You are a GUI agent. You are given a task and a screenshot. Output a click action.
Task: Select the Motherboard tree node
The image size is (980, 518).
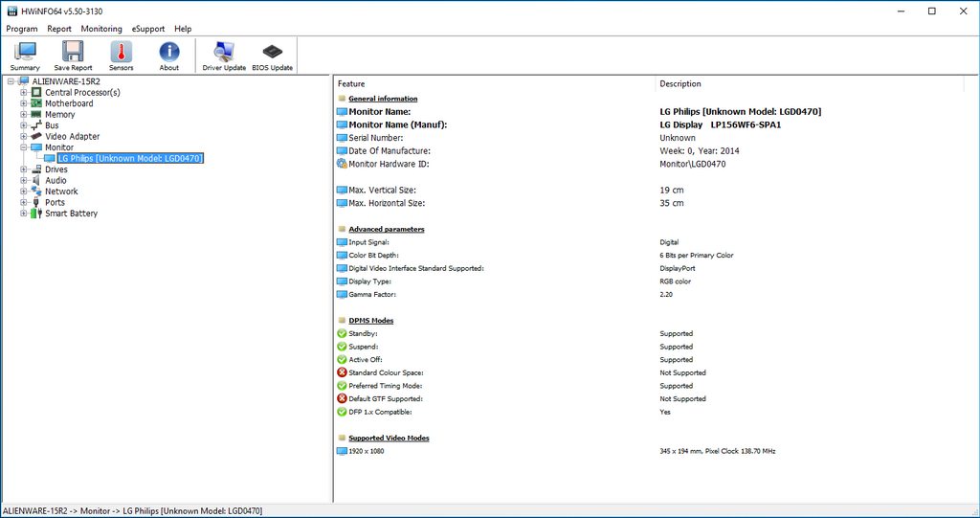coord(69,103)
